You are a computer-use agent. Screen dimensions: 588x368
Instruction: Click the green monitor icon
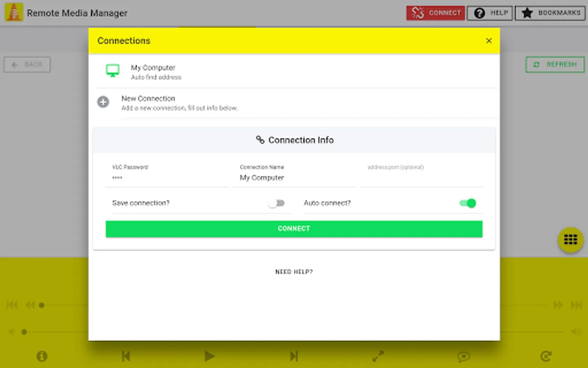pos(113,70)
